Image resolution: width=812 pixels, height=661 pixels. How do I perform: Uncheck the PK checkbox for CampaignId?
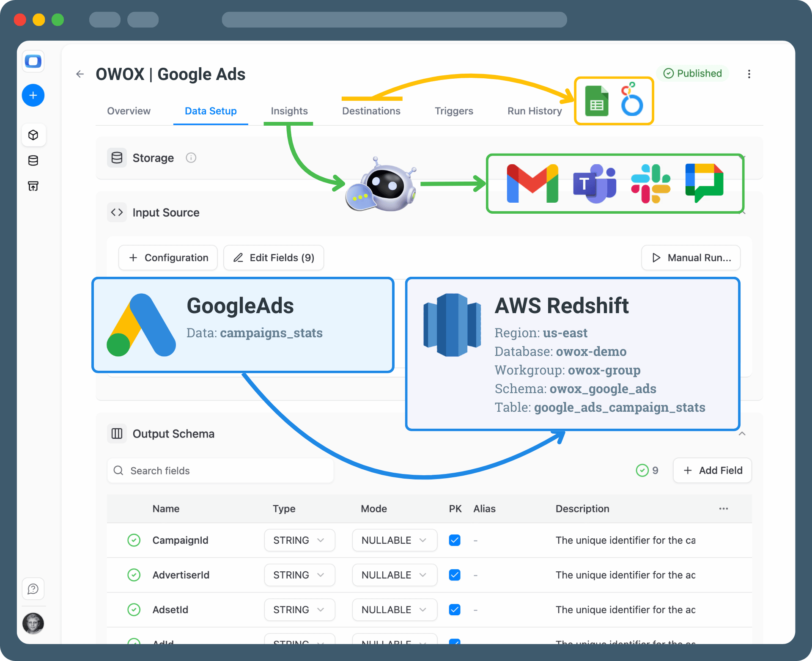coord(455,540)
